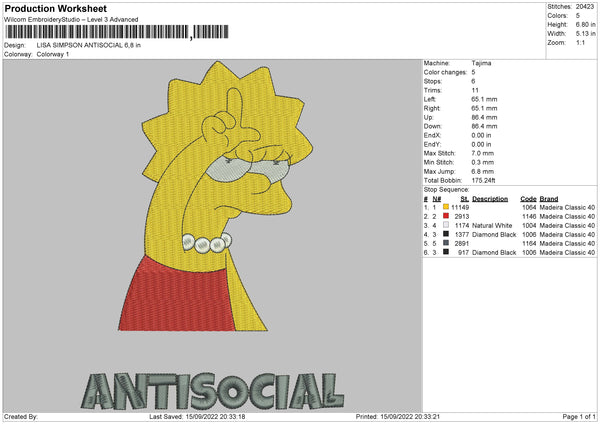
Task: Click the Lisa Simpson embroidery design preview
Action: click(215, 196)
